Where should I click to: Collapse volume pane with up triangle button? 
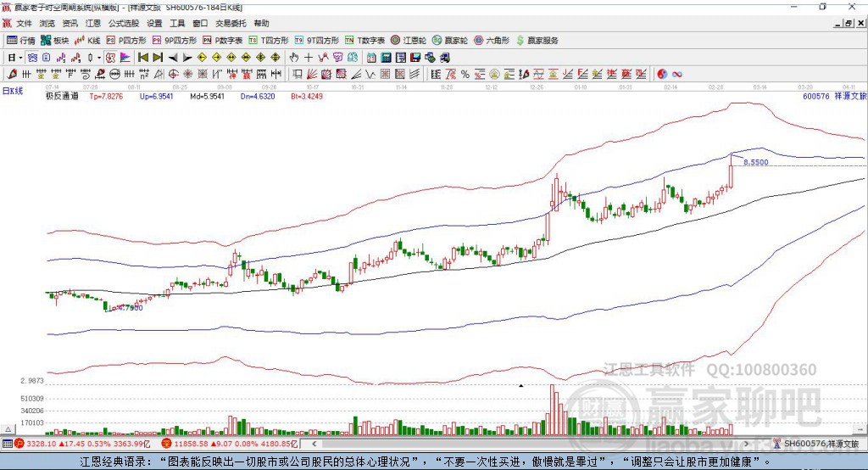click(8, 429)
